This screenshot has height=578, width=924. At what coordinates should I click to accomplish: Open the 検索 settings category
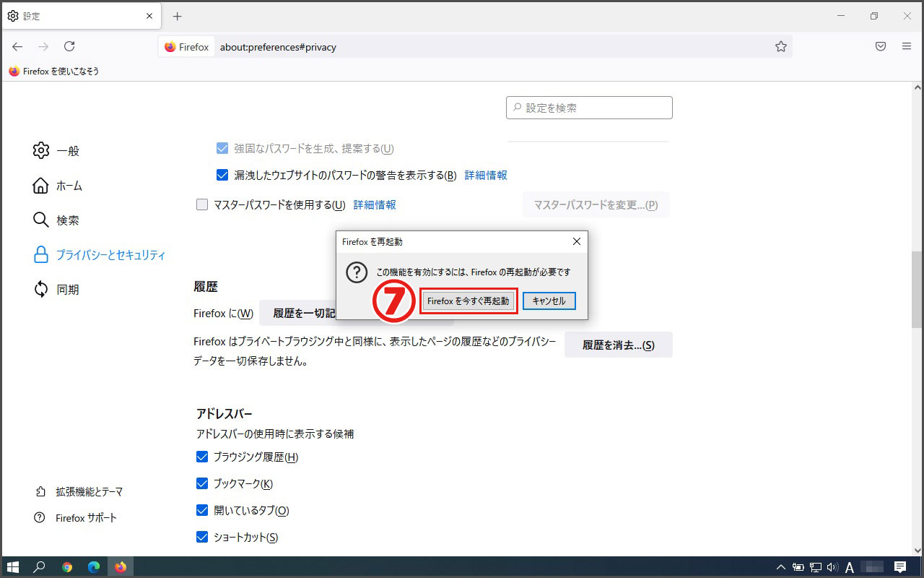point(56,220)
